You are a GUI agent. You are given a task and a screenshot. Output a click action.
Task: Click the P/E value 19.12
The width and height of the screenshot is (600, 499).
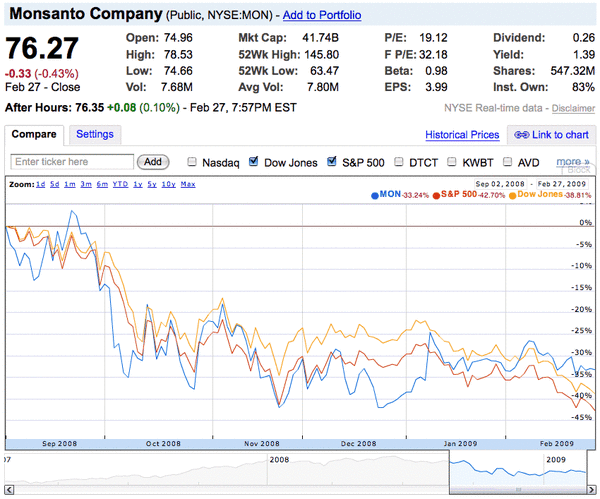pyautogui.click(x=433, y=38)
